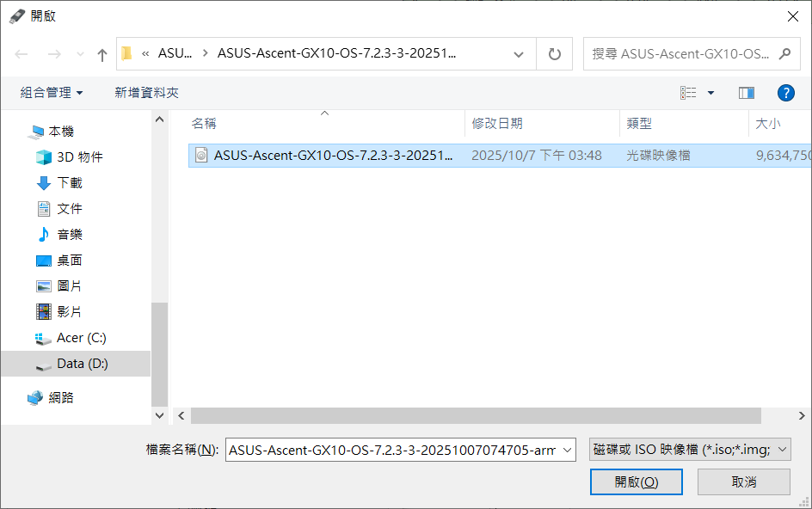812x509 pixels.
Task: Click the search magnifier icon
Action: pos(784,54)
